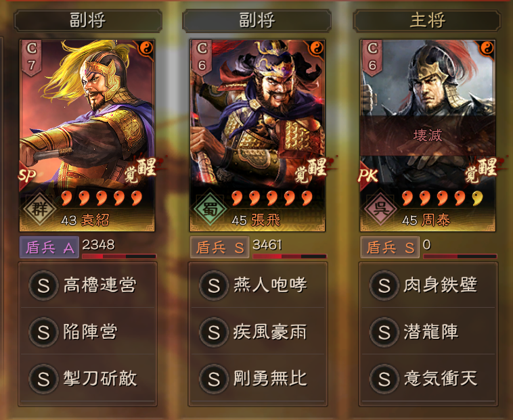Select the 蜀 faction emblem

click(210, 208)
